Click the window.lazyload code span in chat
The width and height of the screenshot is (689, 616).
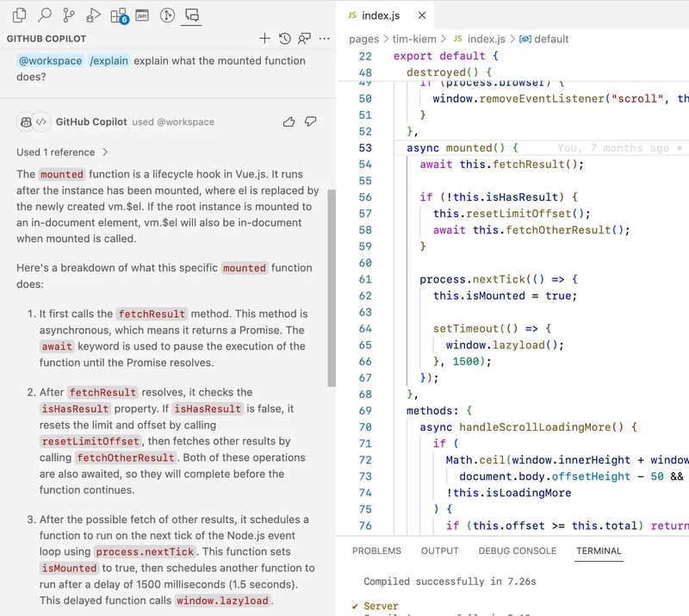[x=222, y=601]
